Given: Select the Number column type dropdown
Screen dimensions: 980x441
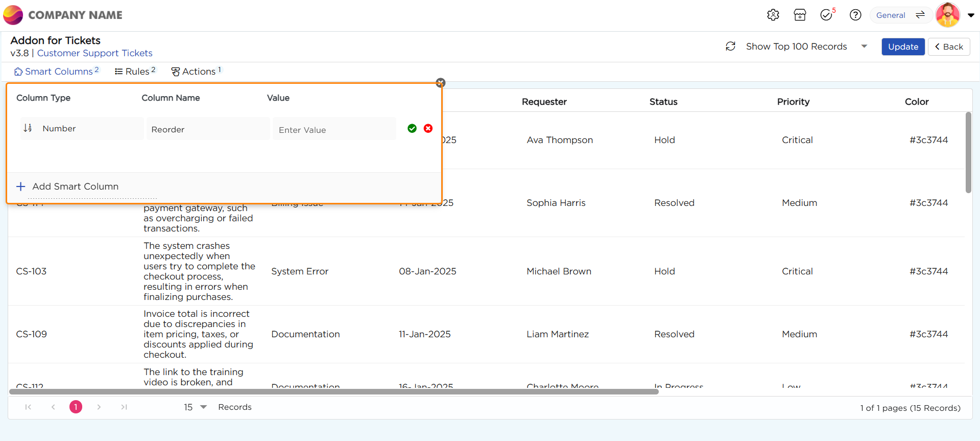Looking at the screenshot, I should pos(82,129).
